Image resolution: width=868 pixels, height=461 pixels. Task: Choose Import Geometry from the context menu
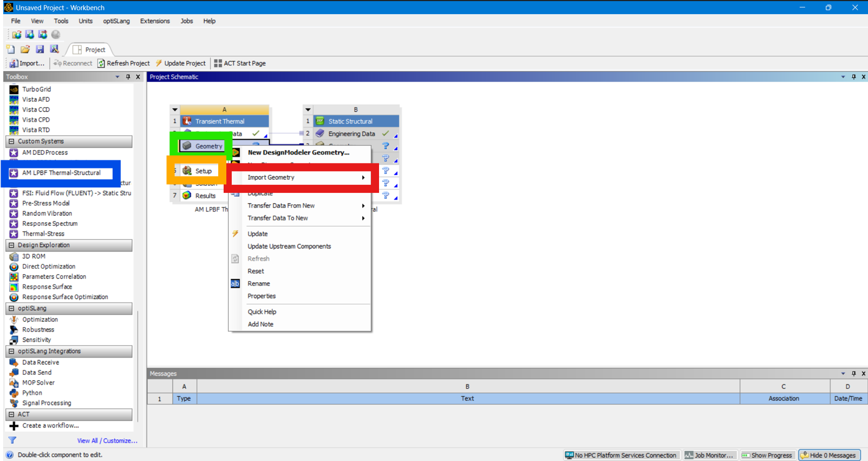tap(300, 178)
